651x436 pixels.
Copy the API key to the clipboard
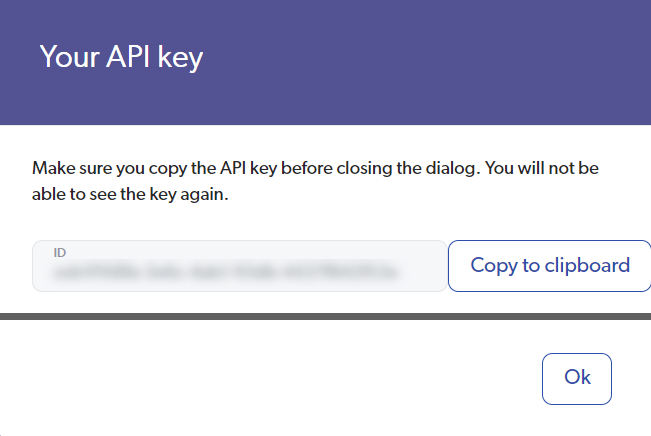click(549, 266)
